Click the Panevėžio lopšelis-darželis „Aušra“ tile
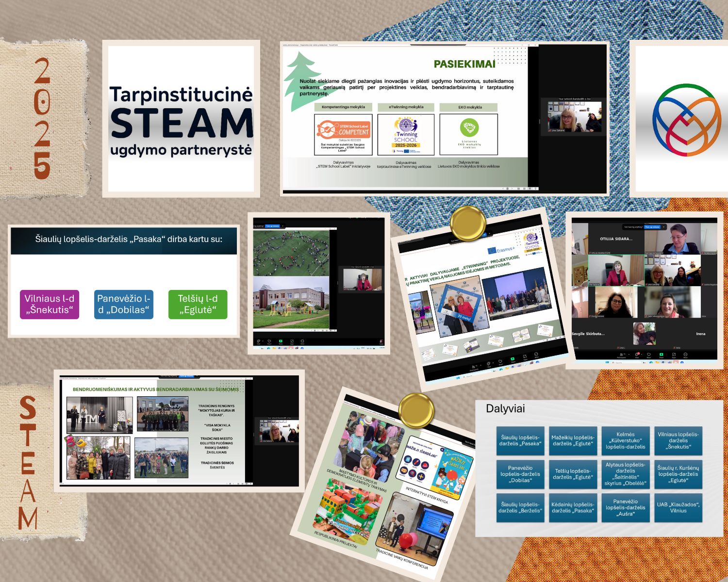Image resolution: width=728 pixels, height=582 pixels. pyautogui.click(x=625, y=507)
